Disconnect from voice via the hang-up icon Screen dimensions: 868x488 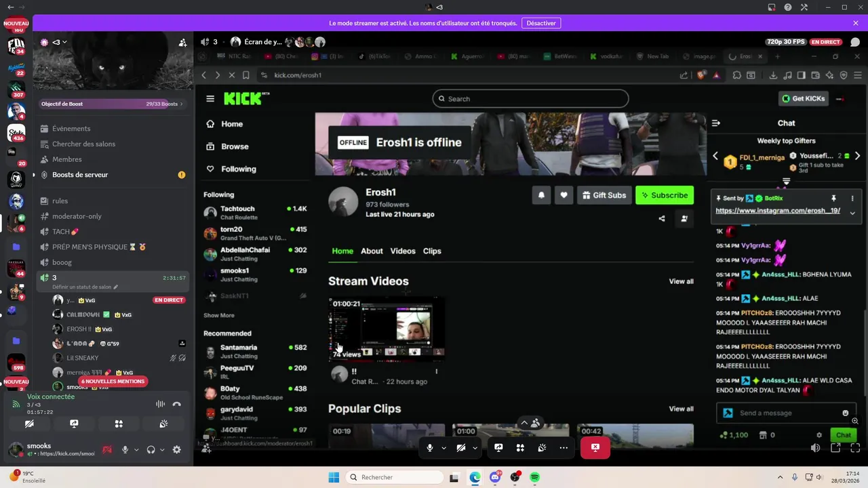click(x=177, y=404)
